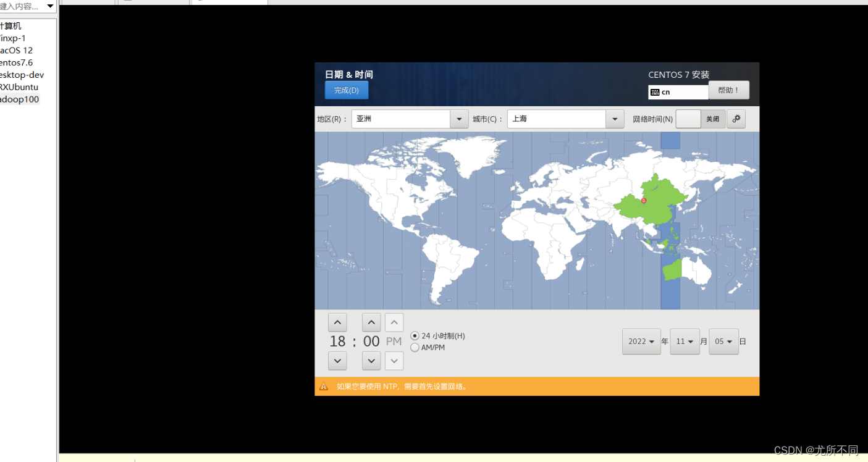Select the centos7.6 virtual machine in sidebar
Image resolution: width=868 pixels, height=462 pixels.
coord(16,63)
